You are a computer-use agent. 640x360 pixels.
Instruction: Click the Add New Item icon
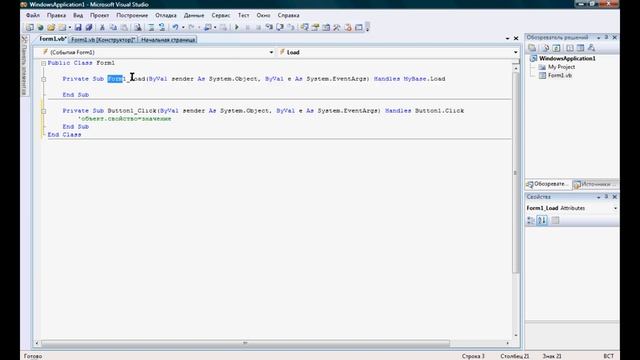coord(62,27)
